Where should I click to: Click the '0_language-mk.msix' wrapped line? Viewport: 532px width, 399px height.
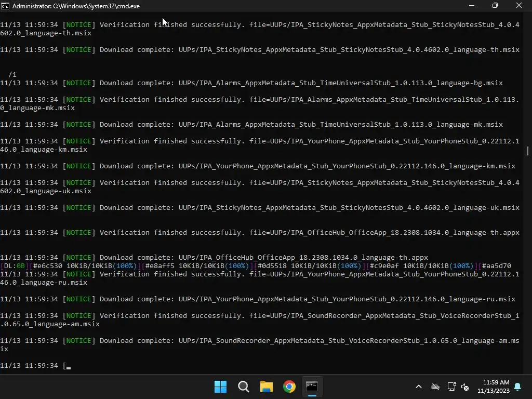pos(37,108)
